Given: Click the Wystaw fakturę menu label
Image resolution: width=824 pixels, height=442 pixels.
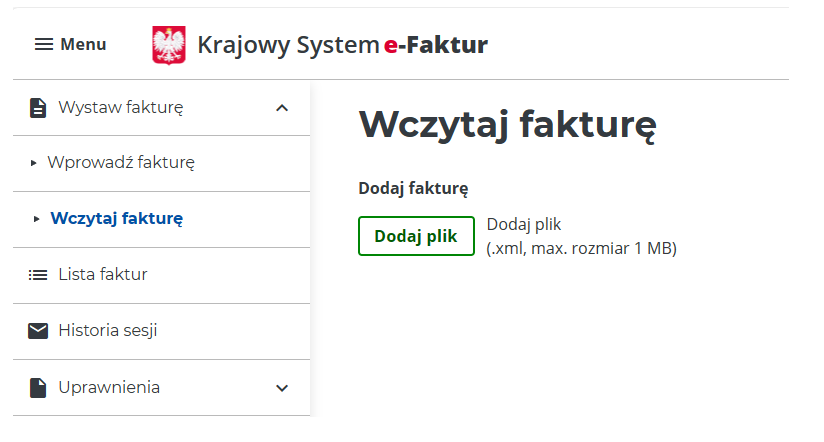Looking at the screenshot, I should pyautogui.click(x=121, y=108).
